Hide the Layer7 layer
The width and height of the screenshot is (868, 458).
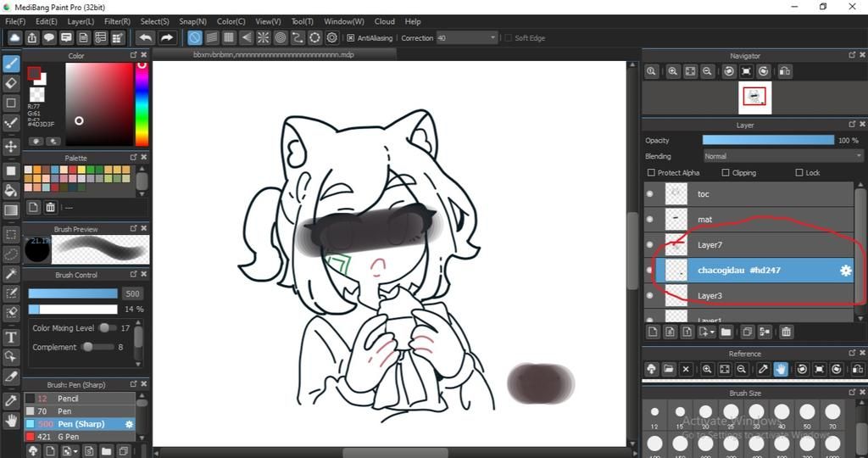click(650, 245)
